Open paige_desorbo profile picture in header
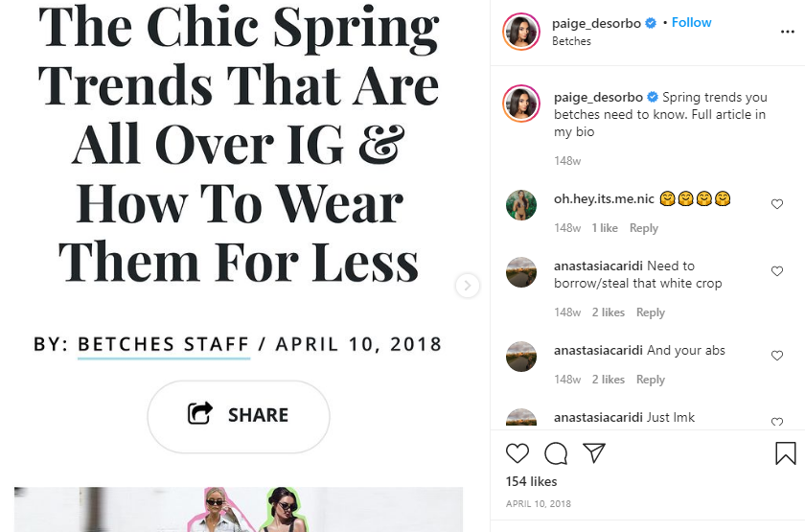The width and height of the screenshot is (805, 532). (x=521, y=32)
